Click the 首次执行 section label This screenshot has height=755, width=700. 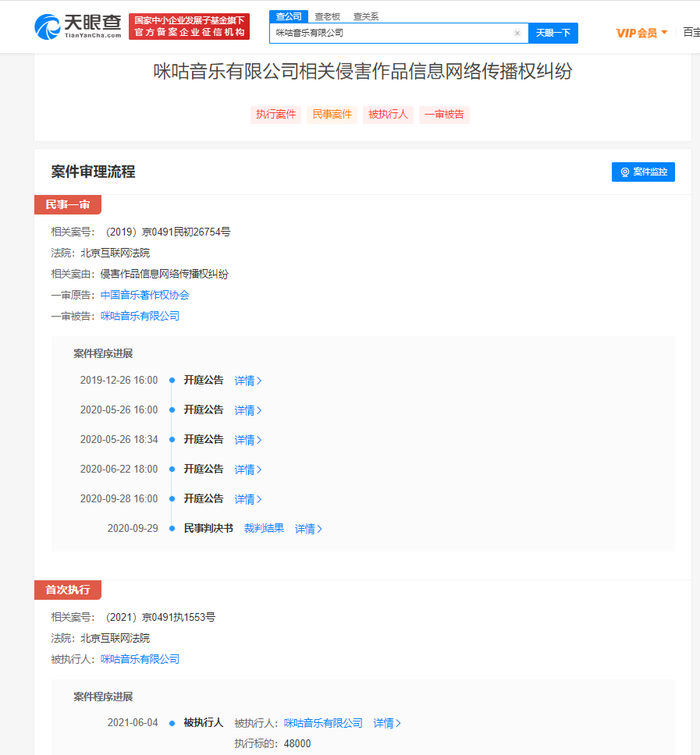coord(68,590)
